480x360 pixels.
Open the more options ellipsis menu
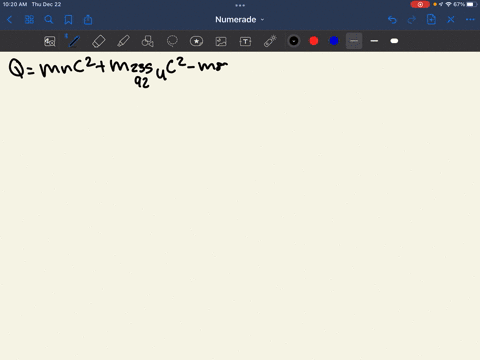470,20
